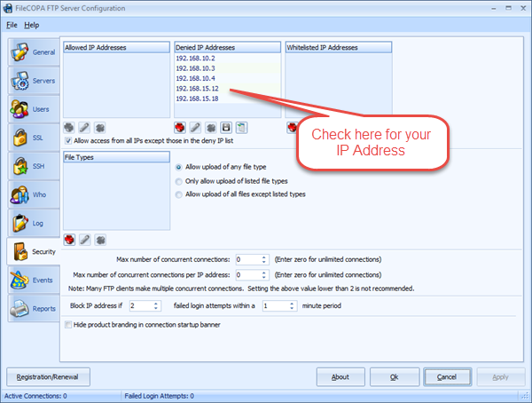This screenshot has height=403, width=532.
Task: Click the File Types column header
Action: coord(116,157)
